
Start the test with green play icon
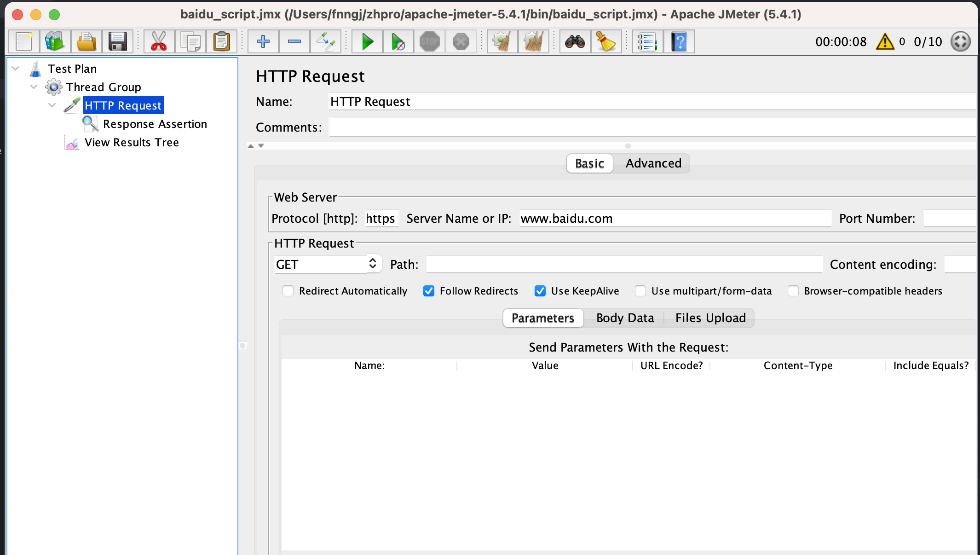pyautogui.click(x=367, y=42)
